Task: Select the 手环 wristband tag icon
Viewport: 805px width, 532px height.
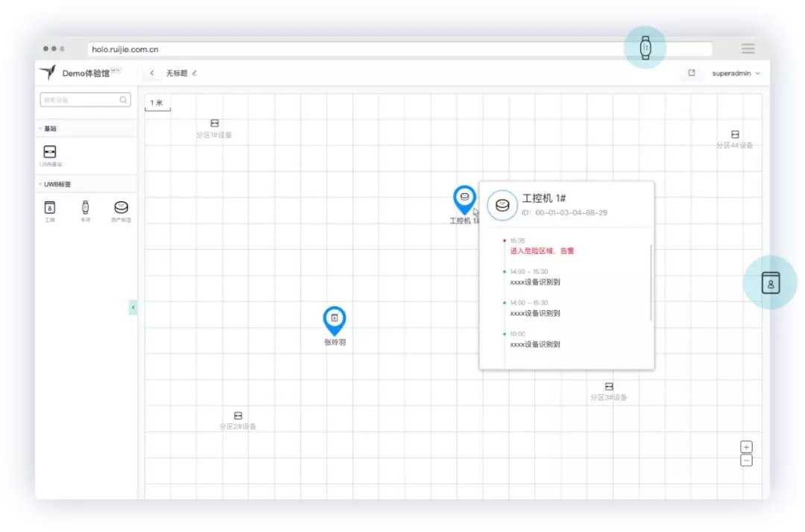Action: 85,208
